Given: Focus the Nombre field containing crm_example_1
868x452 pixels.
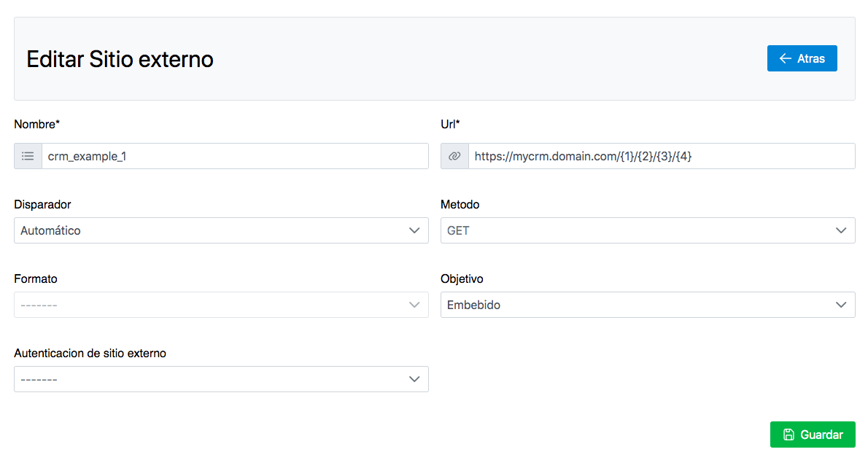Looking at the screenshot, I should pos(235,156).
